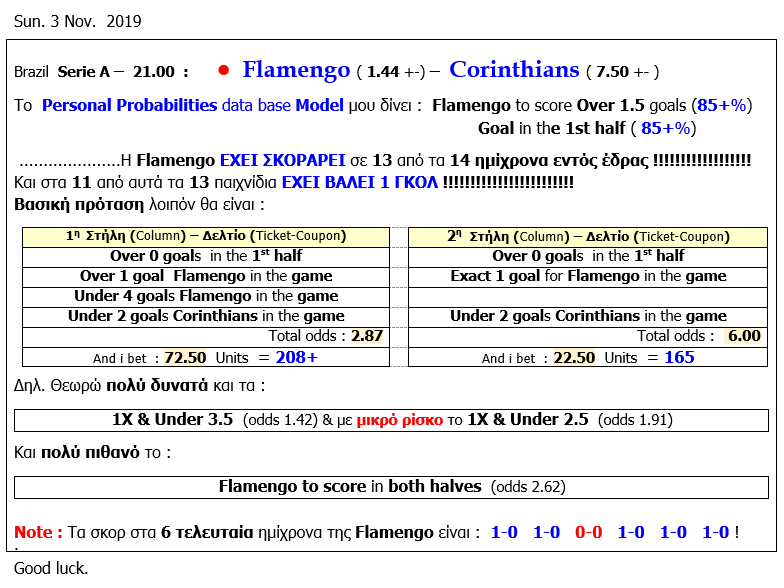Click 'Flamengo to score in both halves'

pyautogui.click(x=350, y=487)
